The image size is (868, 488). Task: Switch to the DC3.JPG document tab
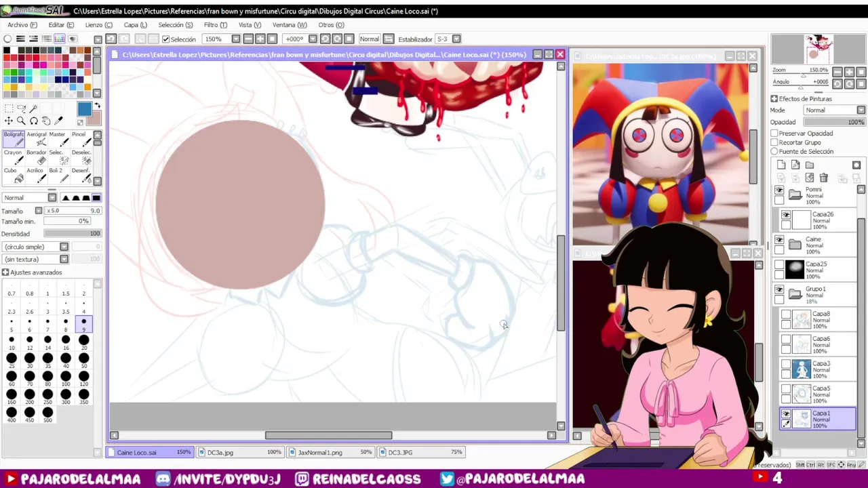[420, 452]
